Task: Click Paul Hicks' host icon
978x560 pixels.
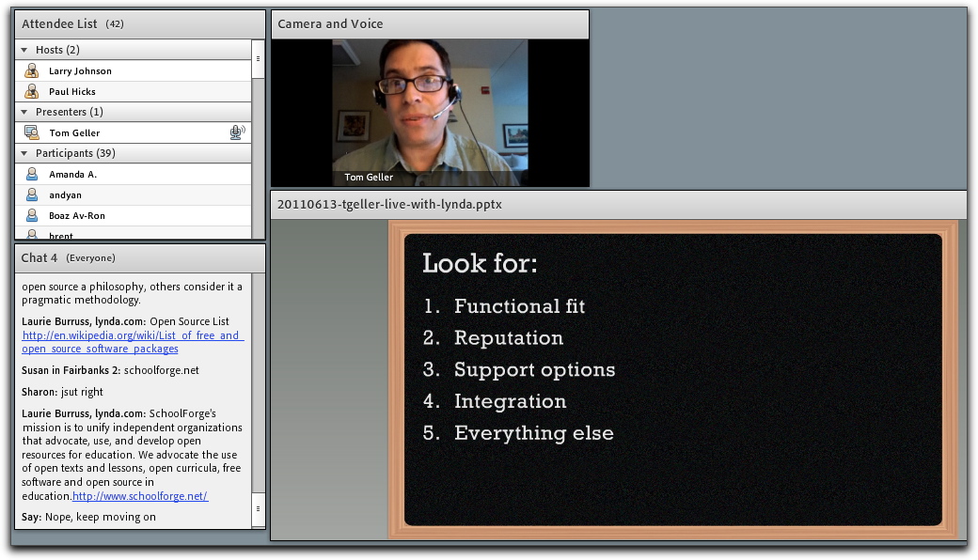Action: (32, 92)
